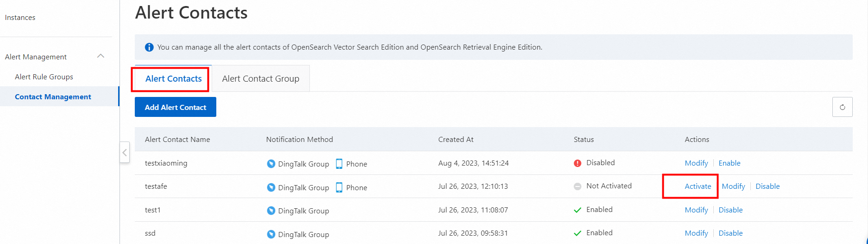The width and height of the screenshot is (868, 244).
Task: Modify the testafe contact
Action: click(734, 186)
